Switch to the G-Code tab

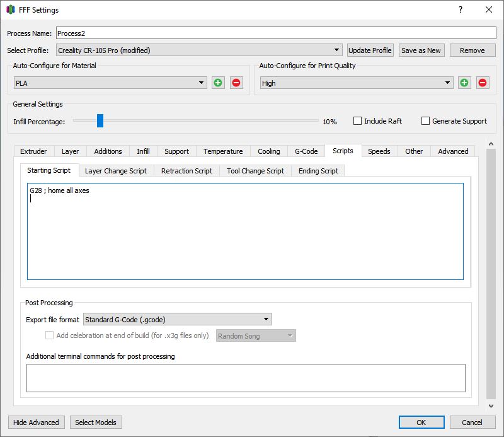click(306, 151)
